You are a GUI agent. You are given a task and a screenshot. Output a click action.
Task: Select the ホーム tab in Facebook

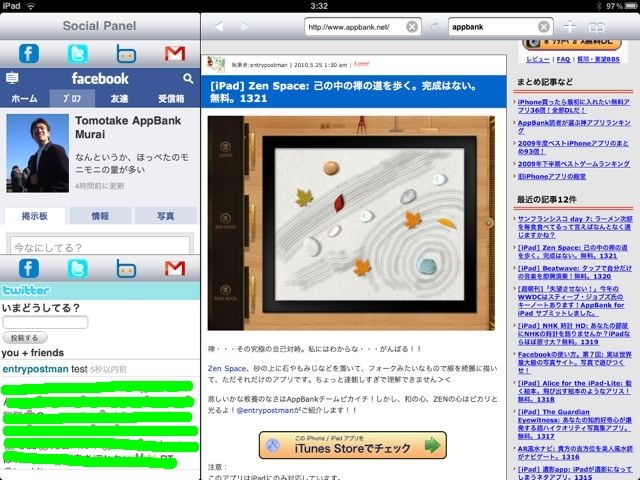24,98
